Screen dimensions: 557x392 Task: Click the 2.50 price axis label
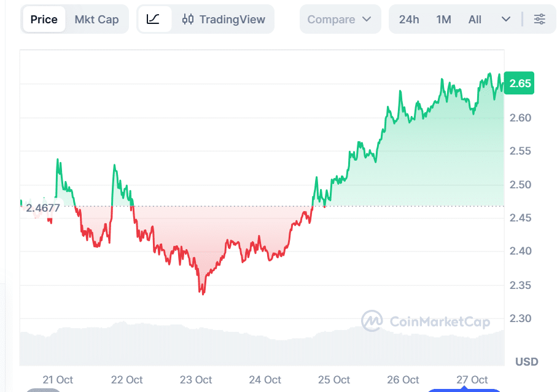tap(520, 185)
